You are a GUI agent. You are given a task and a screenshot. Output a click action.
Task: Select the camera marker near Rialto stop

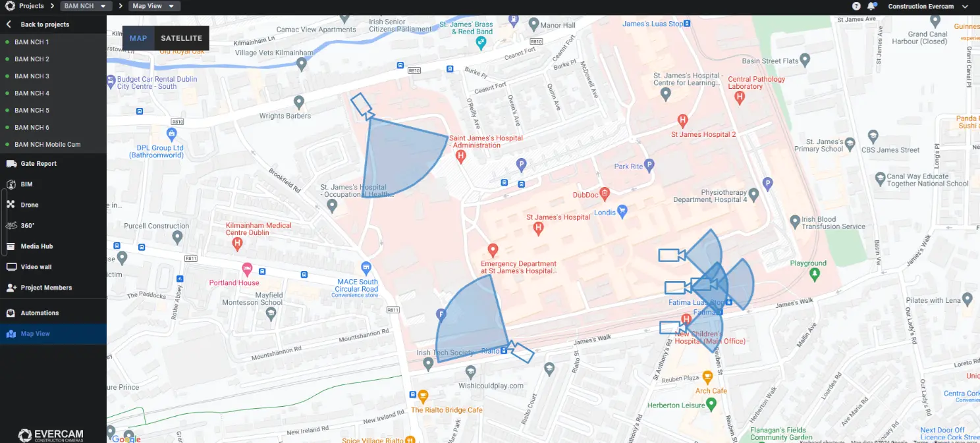click(520, 352)
